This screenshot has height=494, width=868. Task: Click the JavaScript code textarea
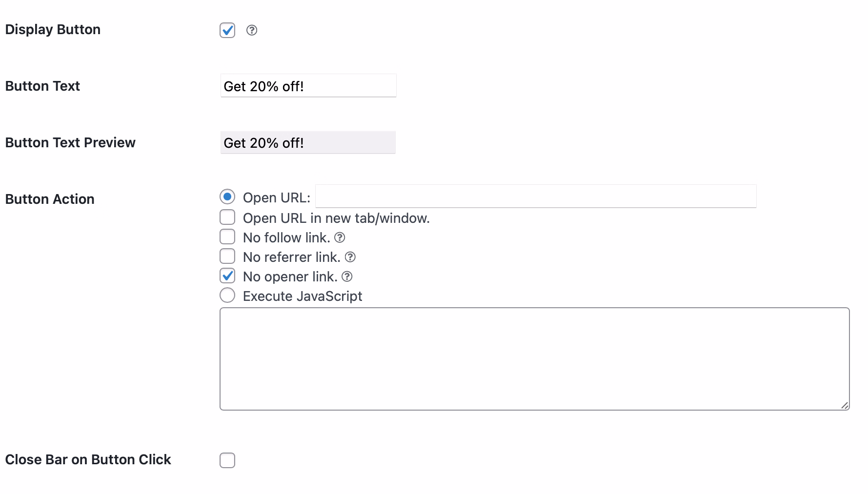point(534,358)
